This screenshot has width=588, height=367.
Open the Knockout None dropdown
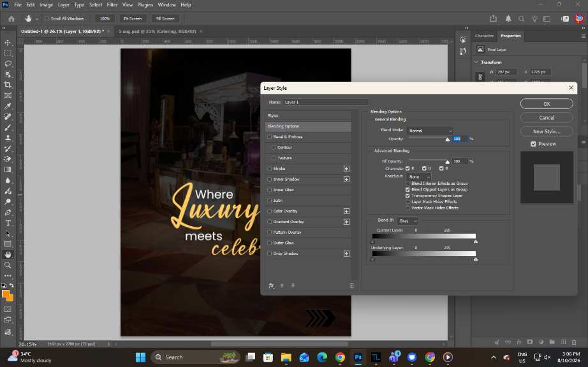point(418,176)
